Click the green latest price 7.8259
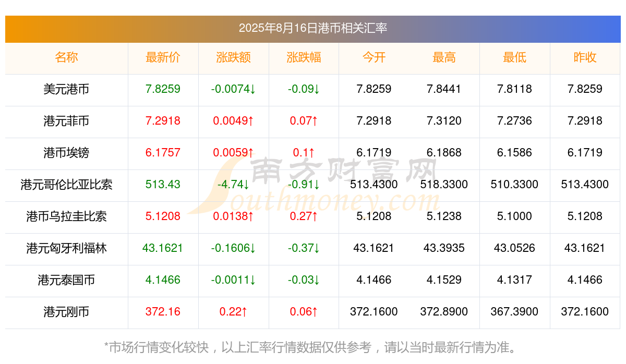The height and width of the screenshot is (364, 626). 163,89
